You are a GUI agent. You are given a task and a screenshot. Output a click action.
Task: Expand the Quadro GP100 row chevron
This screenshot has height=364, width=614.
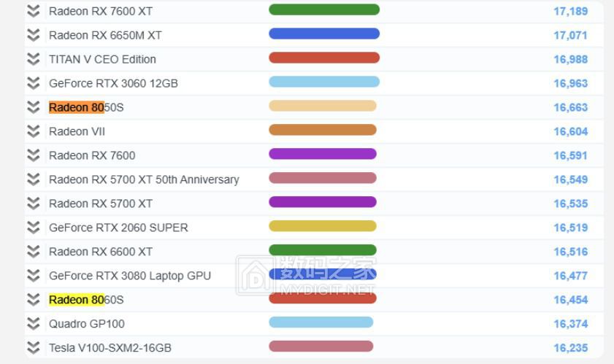coord(34,324)
